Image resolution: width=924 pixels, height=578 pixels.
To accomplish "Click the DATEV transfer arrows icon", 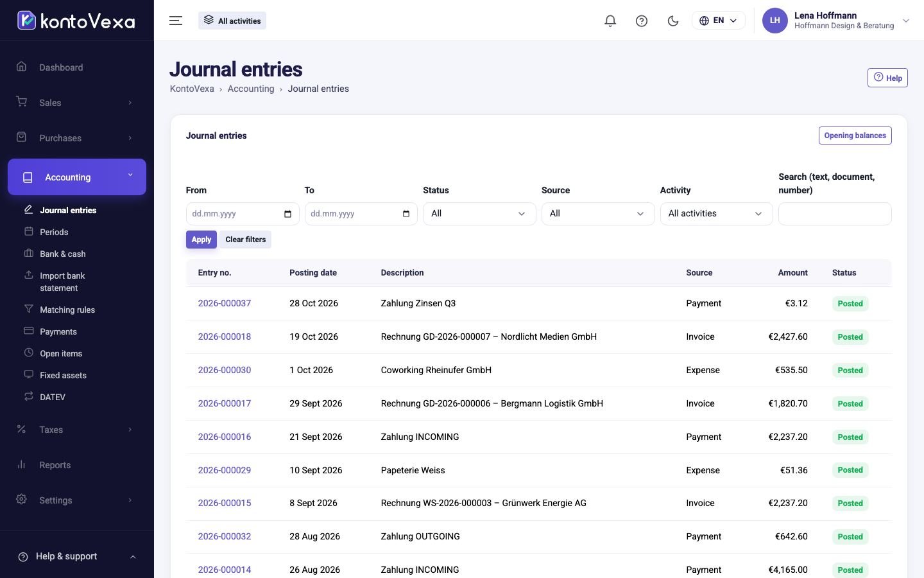I will (28, 396).
